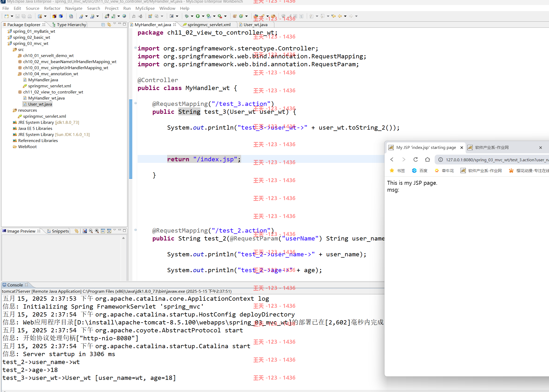
Task: Click the 牵牛花 bookmark in browser
Action: [444, 171]
